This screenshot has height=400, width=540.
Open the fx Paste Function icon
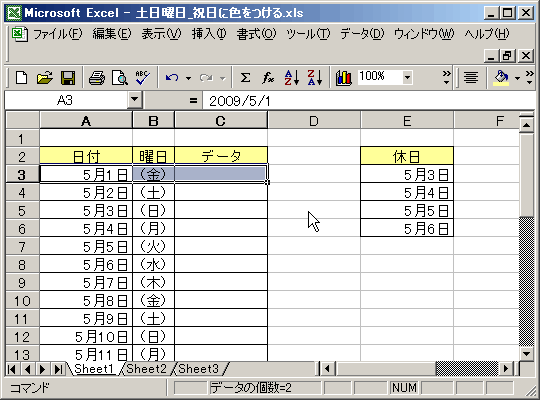click(268, 78)
